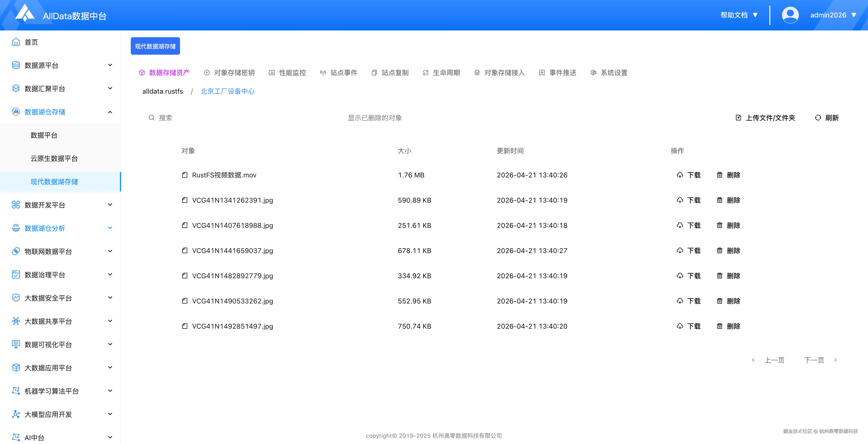Download RustFS视频数据.mov using its download icon

click(680, 175)
